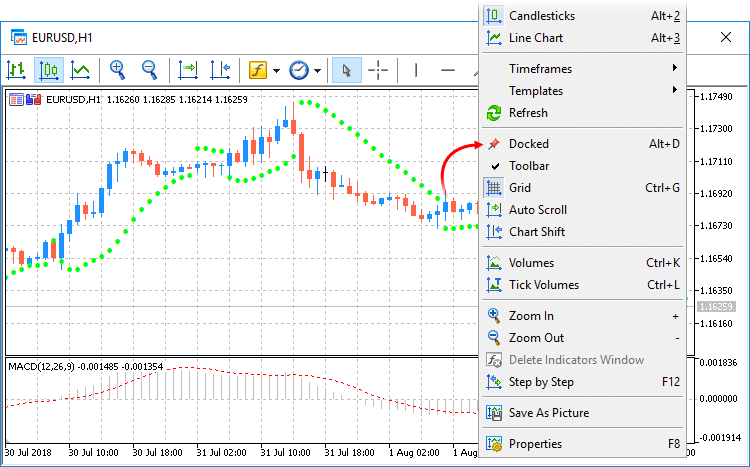Select the vertical line drawing tool

click(x=416, y=70)
